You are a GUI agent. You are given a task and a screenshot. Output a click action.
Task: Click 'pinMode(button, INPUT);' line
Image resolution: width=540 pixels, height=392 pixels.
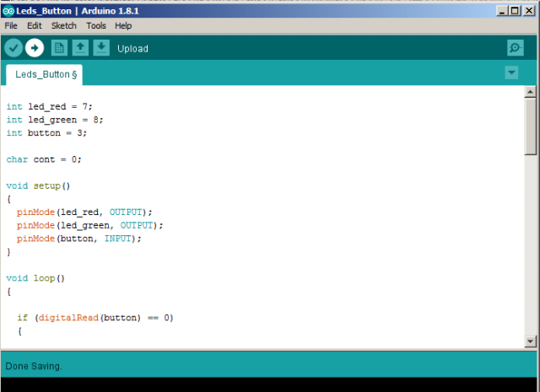pyautogui.click(x=78, y=239)
